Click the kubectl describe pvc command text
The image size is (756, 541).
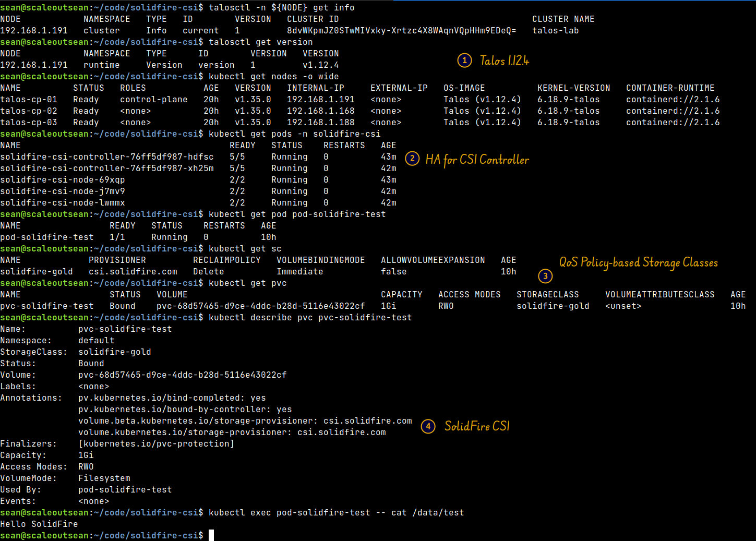(310, 317)
